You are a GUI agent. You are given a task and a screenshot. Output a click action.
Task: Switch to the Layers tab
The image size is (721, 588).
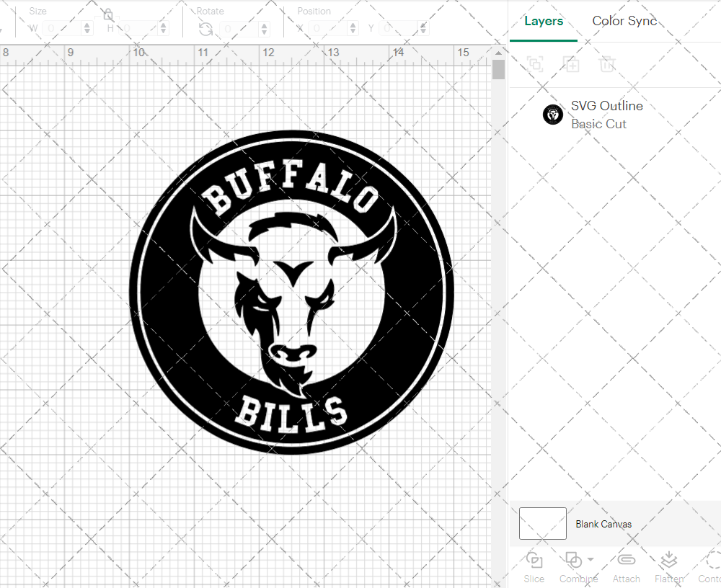(x=544, y=21)
